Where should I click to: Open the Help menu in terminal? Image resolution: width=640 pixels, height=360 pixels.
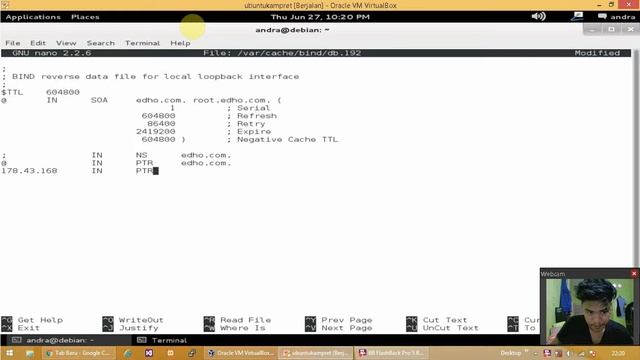180,43
